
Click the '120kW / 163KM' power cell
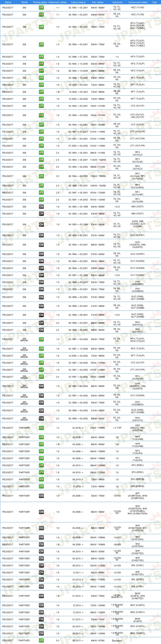point(98,186)
